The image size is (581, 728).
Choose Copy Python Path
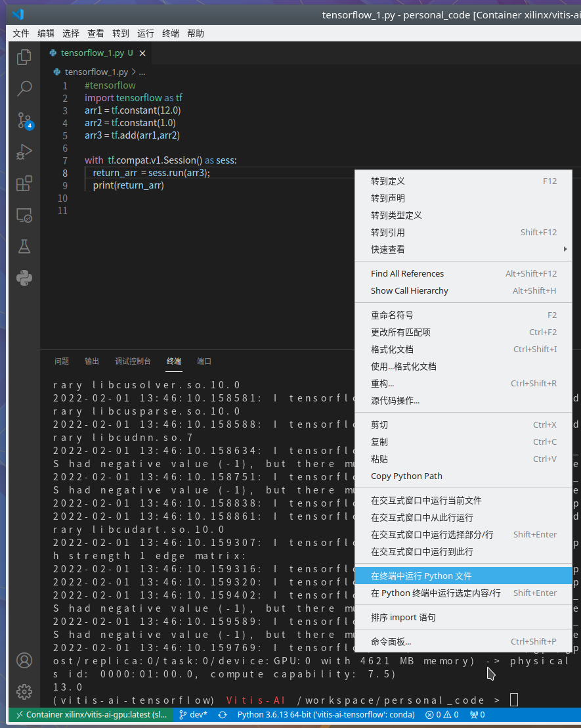pos(463,476)
